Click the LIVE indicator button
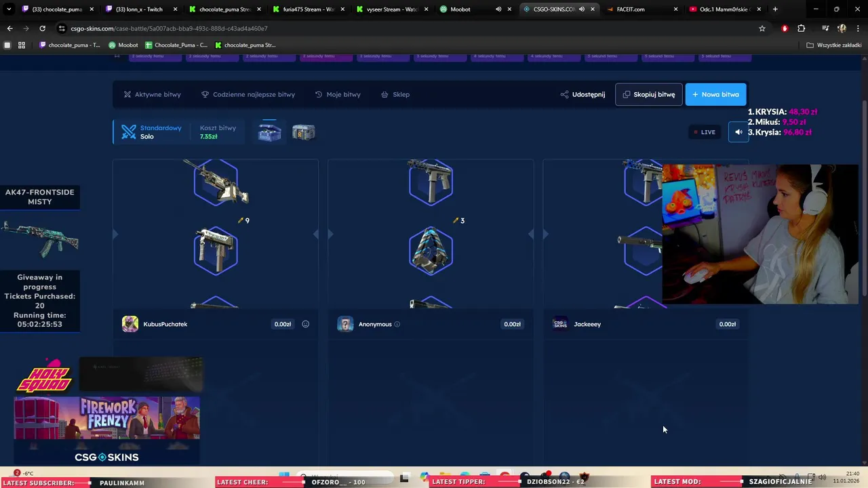 click(x=705, y=132)
